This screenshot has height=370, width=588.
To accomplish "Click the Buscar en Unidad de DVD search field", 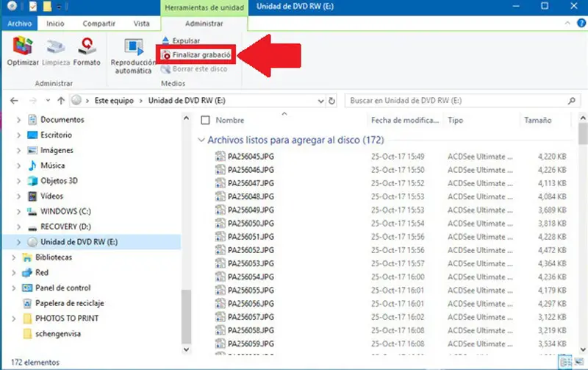I will click(x=462, y=101).
